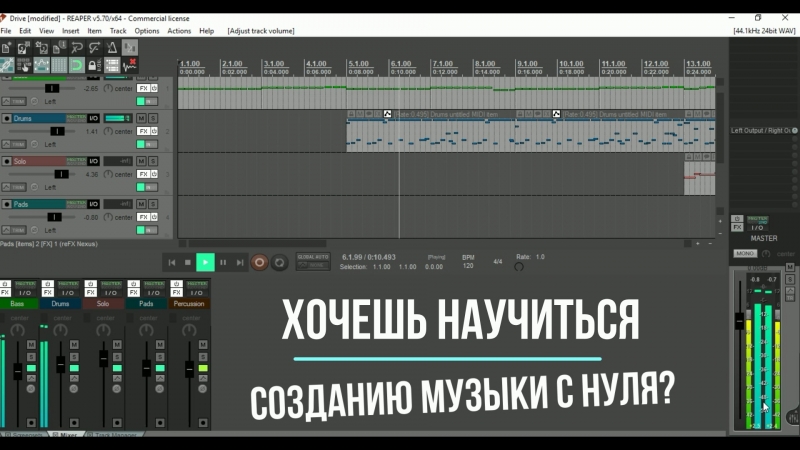Open the Master track FX button
This screenshot has width=800, height=450.
click(x=737, y=228)
